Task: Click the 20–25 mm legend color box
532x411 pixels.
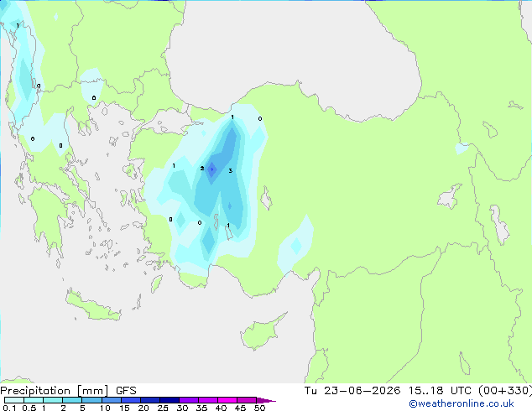Action: (x=149, y=400)
